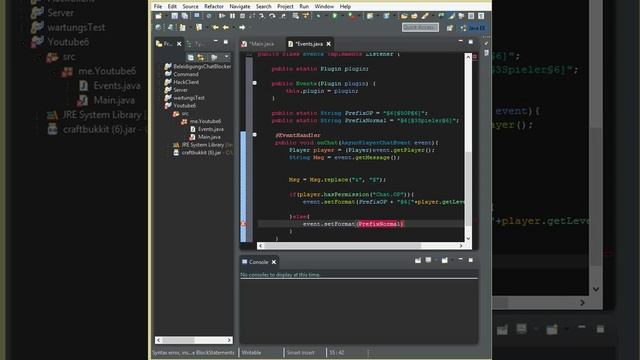Collapse the Events constructor fold marker

(x=255, y=83)
